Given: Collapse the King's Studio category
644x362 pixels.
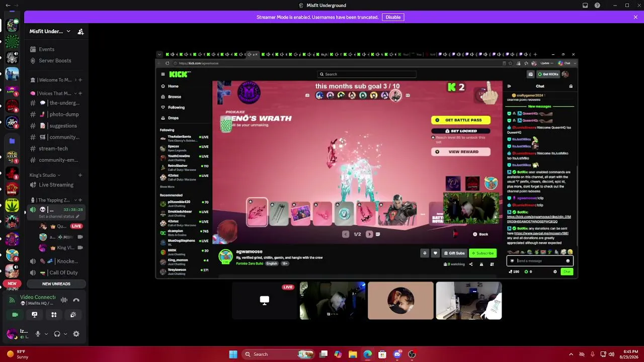Looking at the screenshot, I should 44,175.
